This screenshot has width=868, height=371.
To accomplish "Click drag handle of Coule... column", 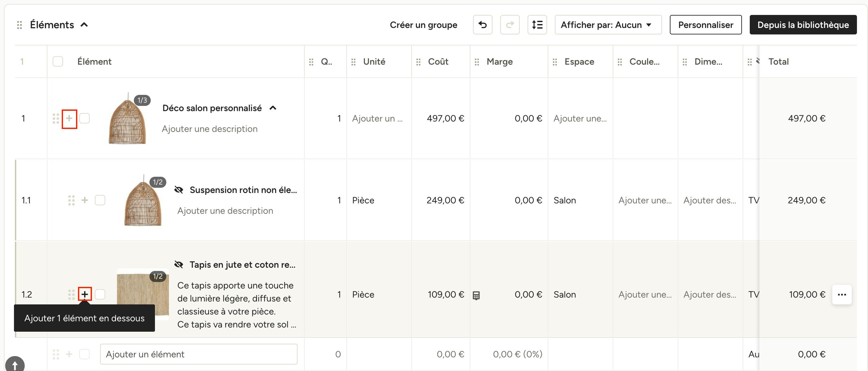I will point(620,62).
